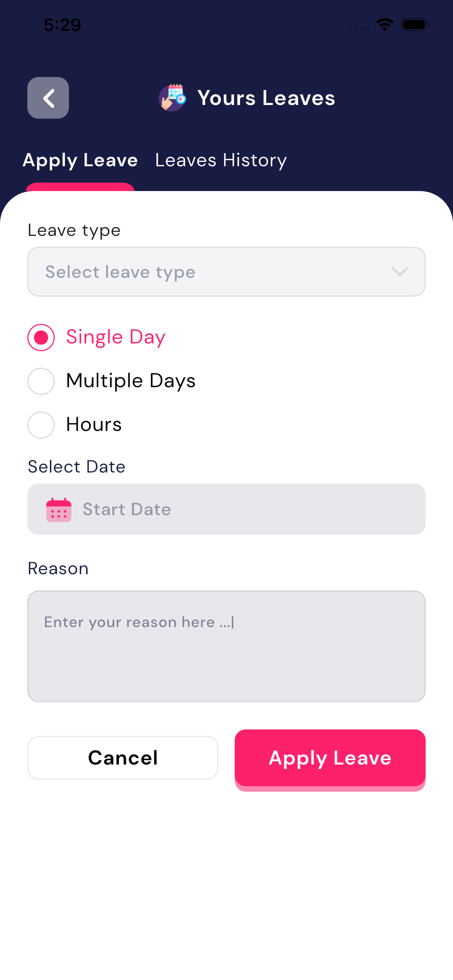Viewport: 453px width, 980px height.
Task: Choose the Hours radio button
Action: 41,425
